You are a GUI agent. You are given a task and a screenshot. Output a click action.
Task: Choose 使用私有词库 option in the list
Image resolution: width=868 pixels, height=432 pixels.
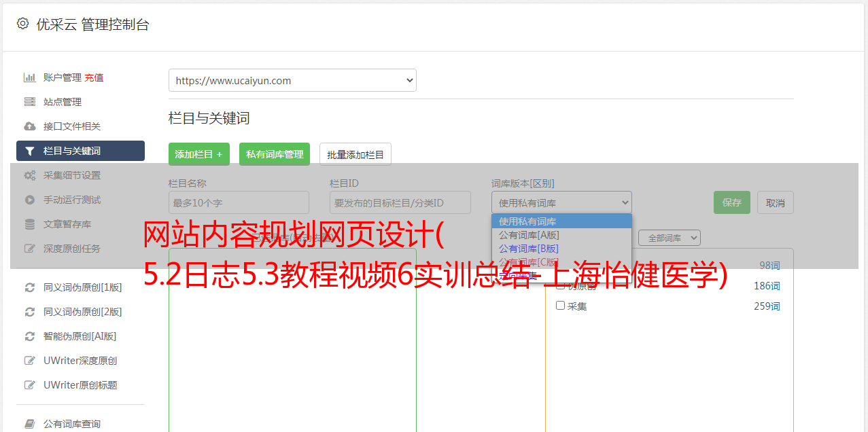pyautogui.click(x=561, y=221)
